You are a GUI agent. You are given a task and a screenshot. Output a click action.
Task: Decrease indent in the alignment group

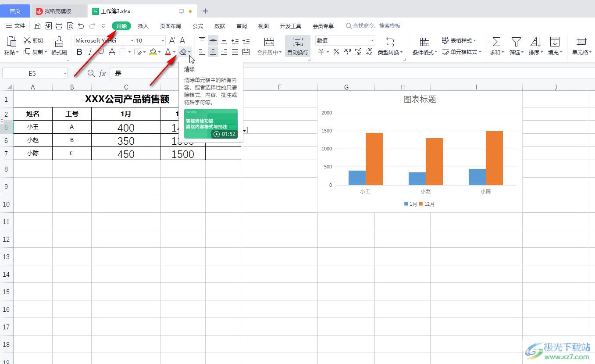[235, 40]
